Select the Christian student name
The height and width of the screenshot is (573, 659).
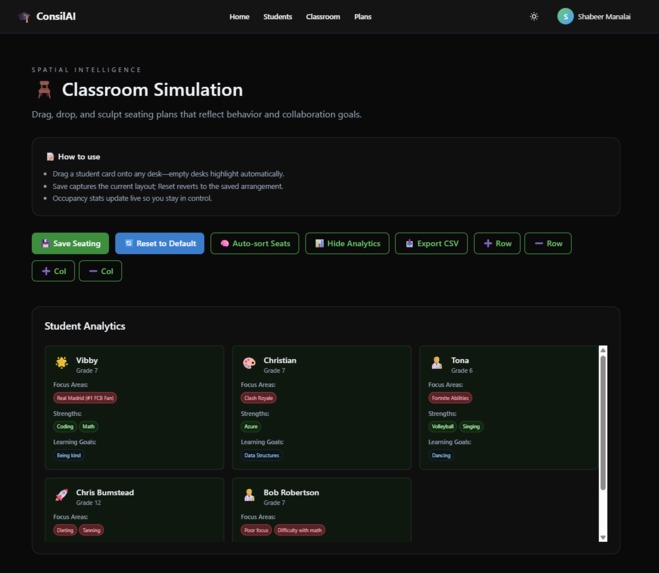click(280, 360)
